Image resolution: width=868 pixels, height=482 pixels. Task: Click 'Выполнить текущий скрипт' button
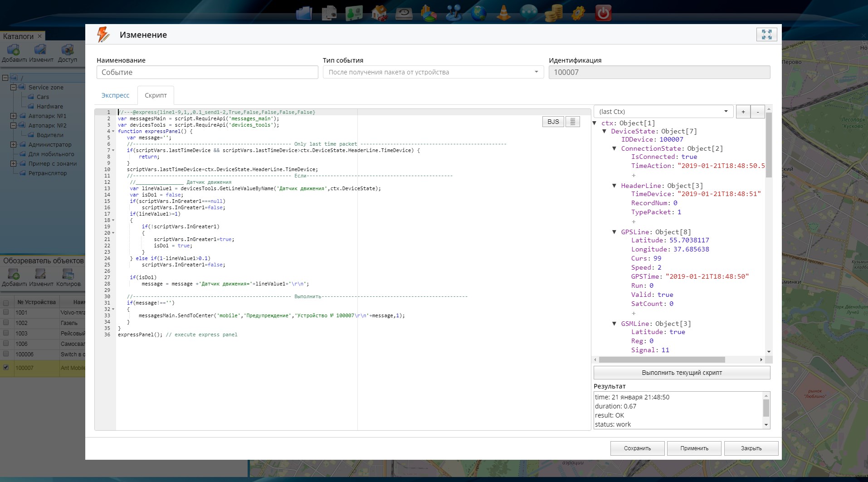(x=682, y=373)
